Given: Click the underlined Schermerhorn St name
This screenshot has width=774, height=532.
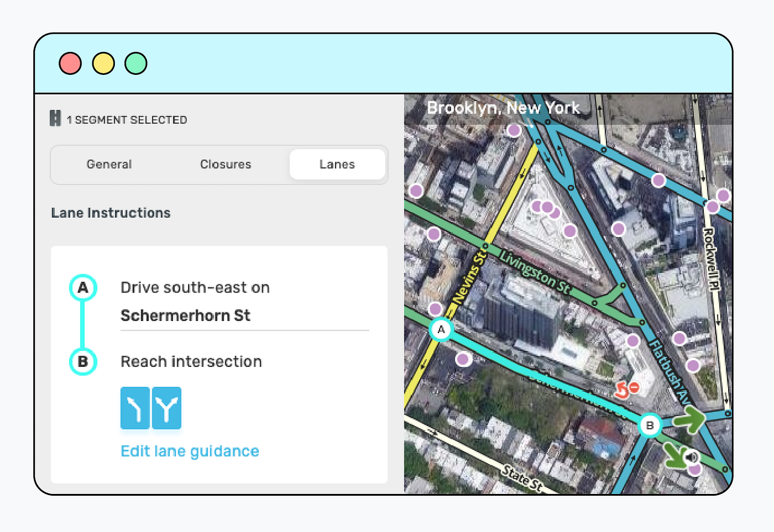Looking at the screenshot, I should tap(185, 315).
